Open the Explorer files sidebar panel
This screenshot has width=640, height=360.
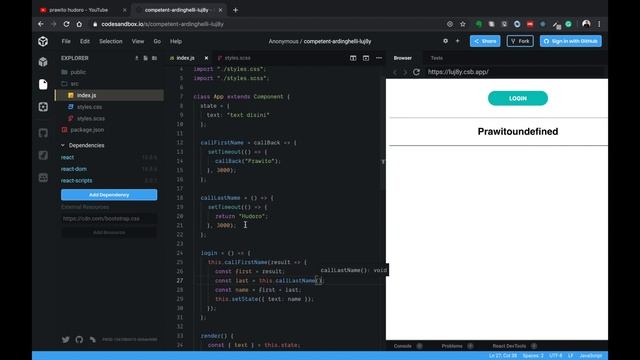(x=43, y=84)
